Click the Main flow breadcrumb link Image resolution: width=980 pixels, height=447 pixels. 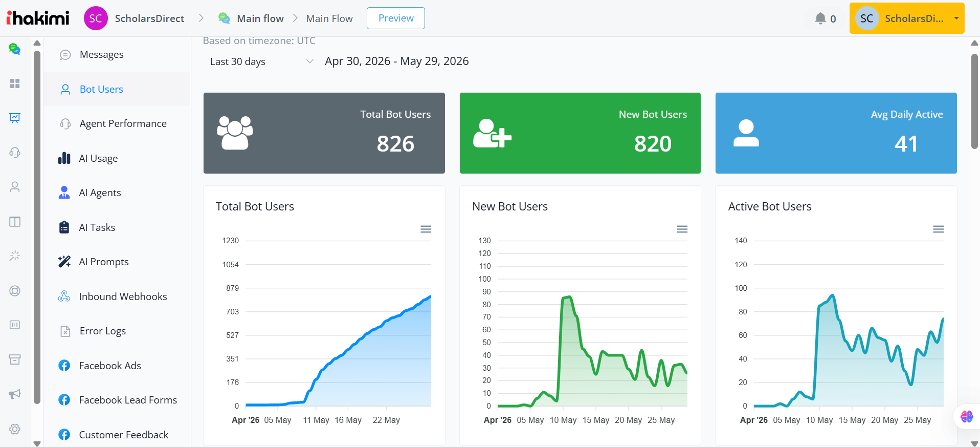pos(260,18)
